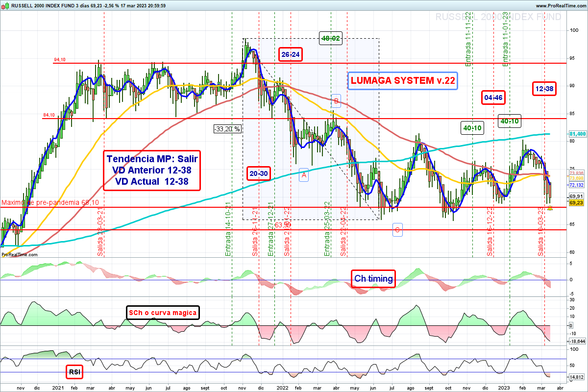Click the yellow alert bell near the price line
Image resolution: width=588 pixels, height=392 pixels.
(550, 209)
